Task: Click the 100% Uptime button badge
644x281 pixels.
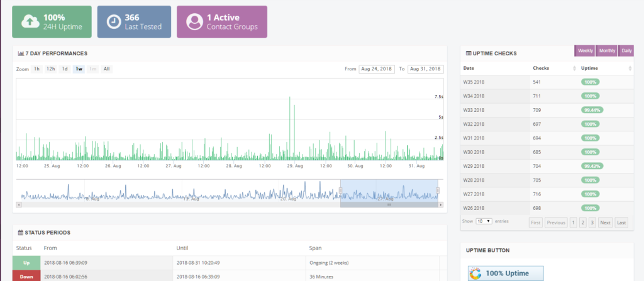Action: (x=506, y=273)
